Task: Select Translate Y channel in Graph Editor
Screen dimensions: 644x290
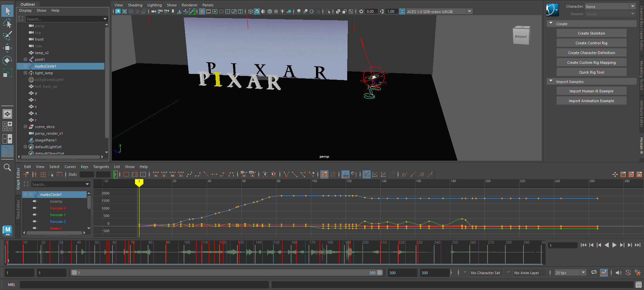Action: (58, 215)
